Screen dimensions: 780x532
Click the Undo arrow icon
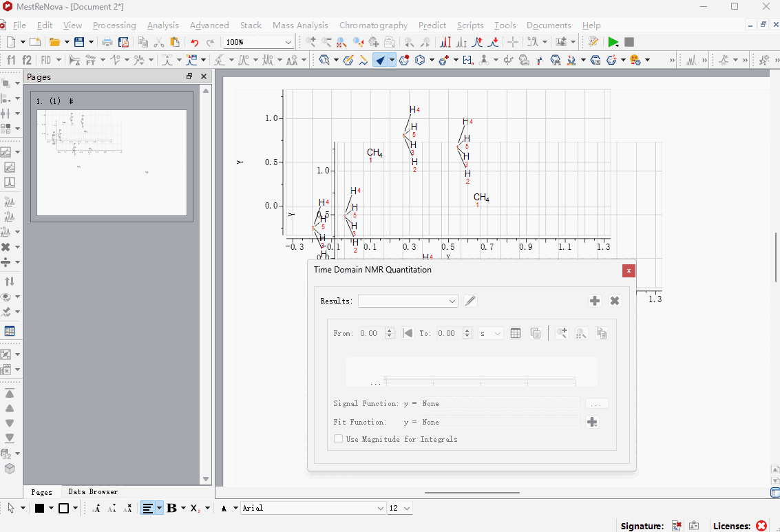195,43
